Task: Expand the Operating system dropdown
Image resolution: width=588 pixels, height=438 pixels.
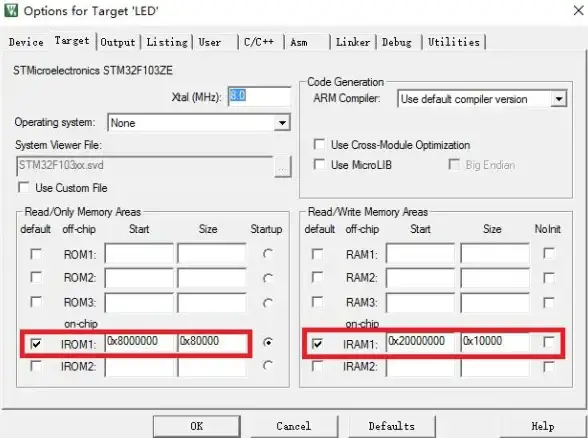Action: pos(282,123)
